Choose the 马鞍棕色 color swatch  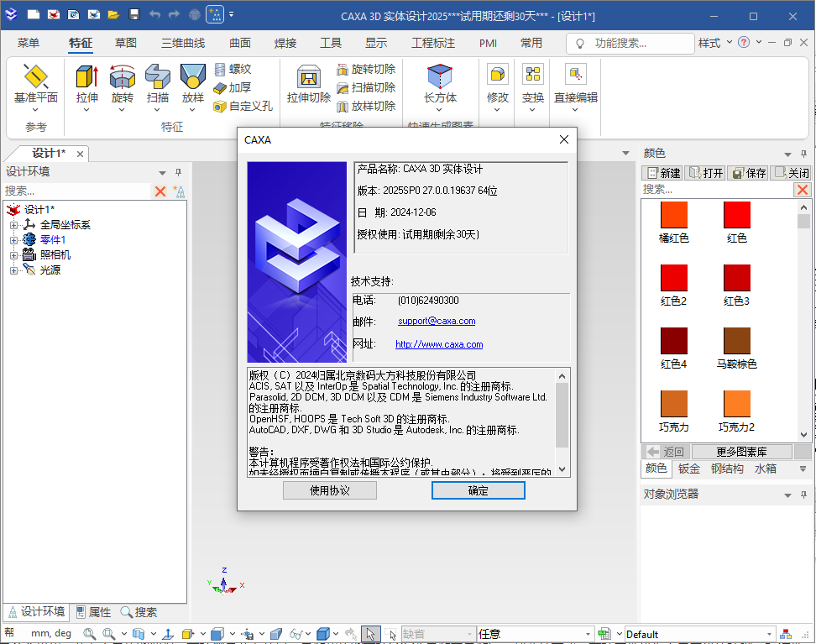coord(737,341)
